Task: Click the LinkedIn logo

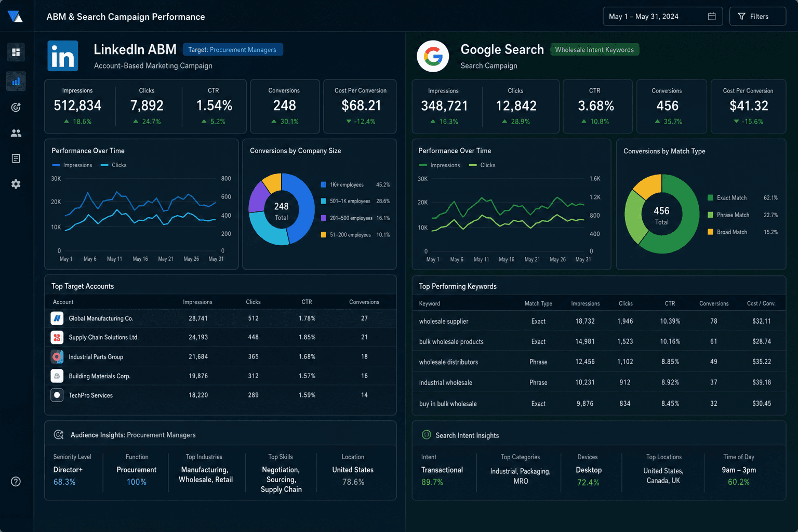Action: point(63,56)
